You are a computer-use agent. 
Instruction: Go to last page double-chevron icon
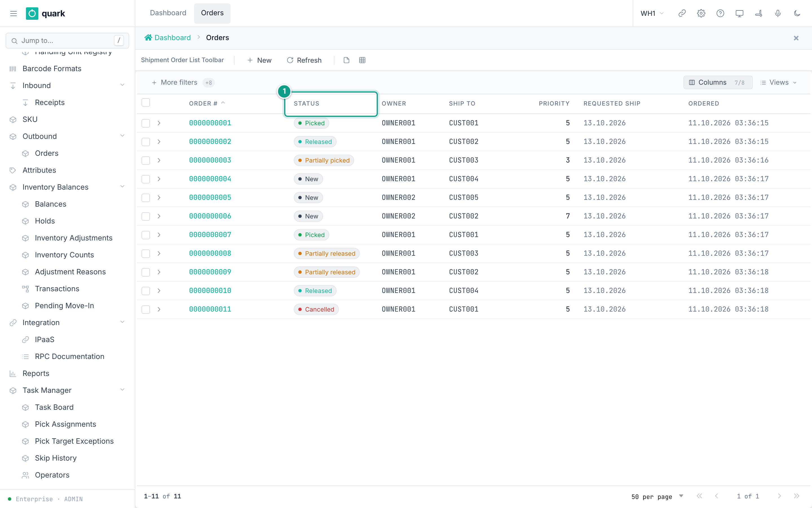(796, 496)
